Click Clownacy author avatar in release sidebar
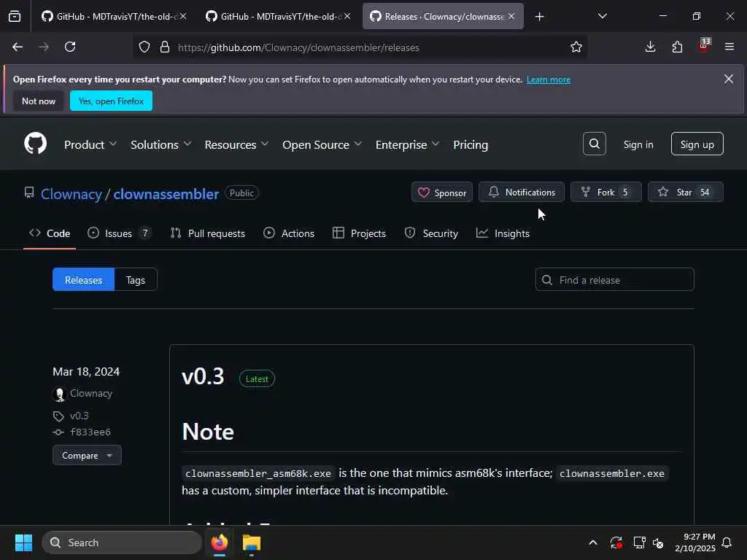Image resolution: width=747 pixels, height=560 pixels. (x=59, y=394)
